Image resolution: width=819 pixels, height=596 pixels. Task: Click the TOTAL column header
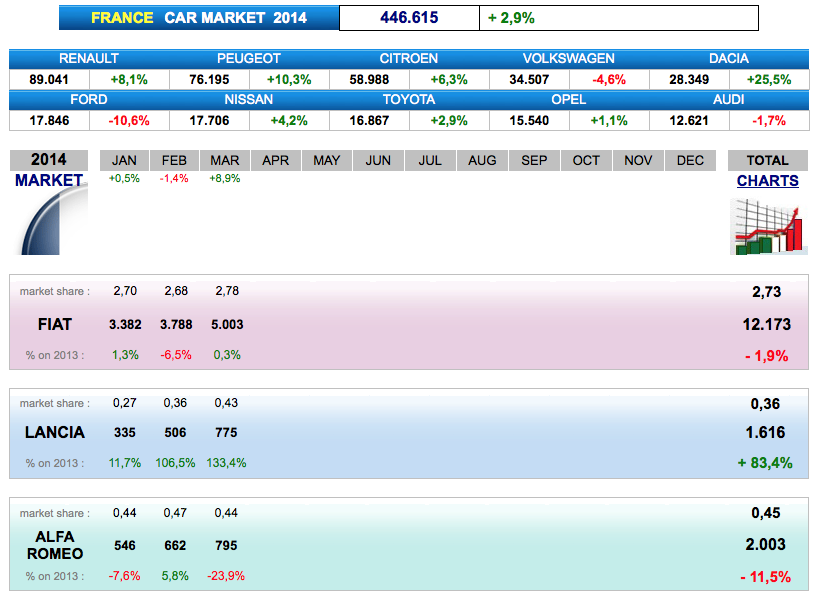767,160
